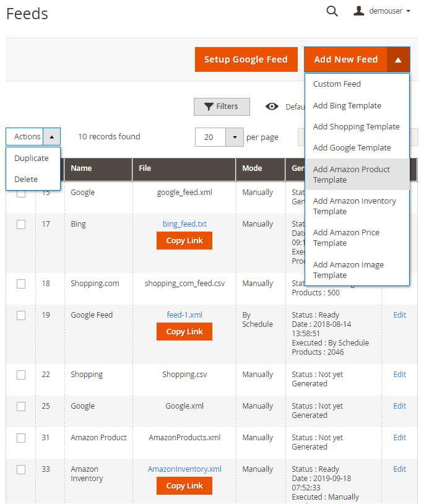Image resolution: width=424 pixels, height=504 pixels.
Task: Click the eye icon for default view
Action: (x=272, y=106)
